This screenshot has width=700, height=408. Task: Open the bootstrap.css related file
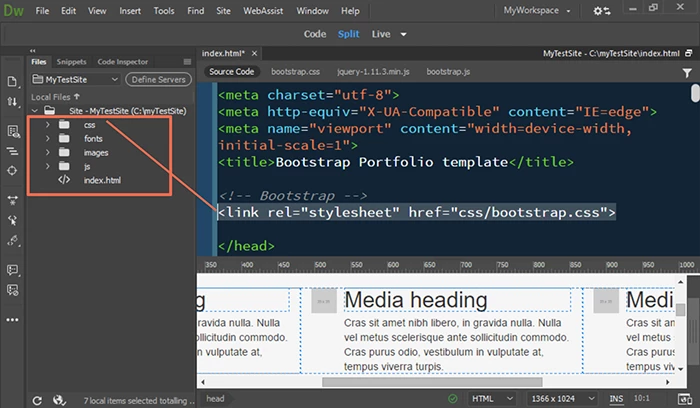[295, 71]
